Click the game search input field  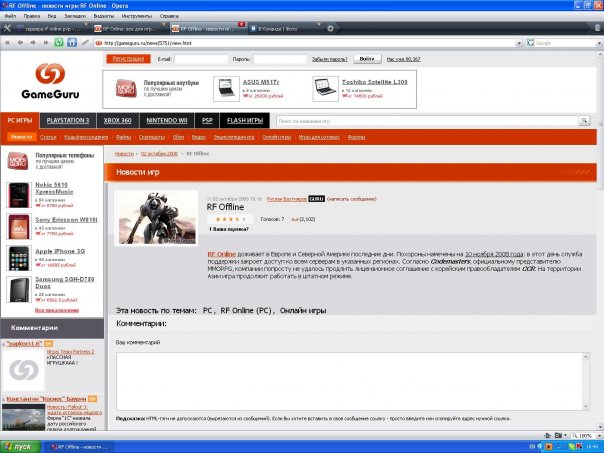coord(427,121)
